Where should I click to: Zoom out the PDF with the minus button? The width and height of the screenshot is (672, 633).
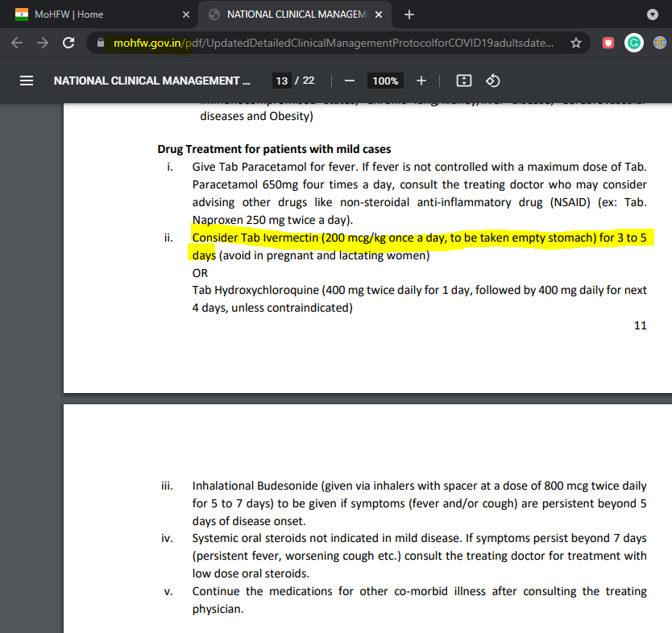(350, 81)
